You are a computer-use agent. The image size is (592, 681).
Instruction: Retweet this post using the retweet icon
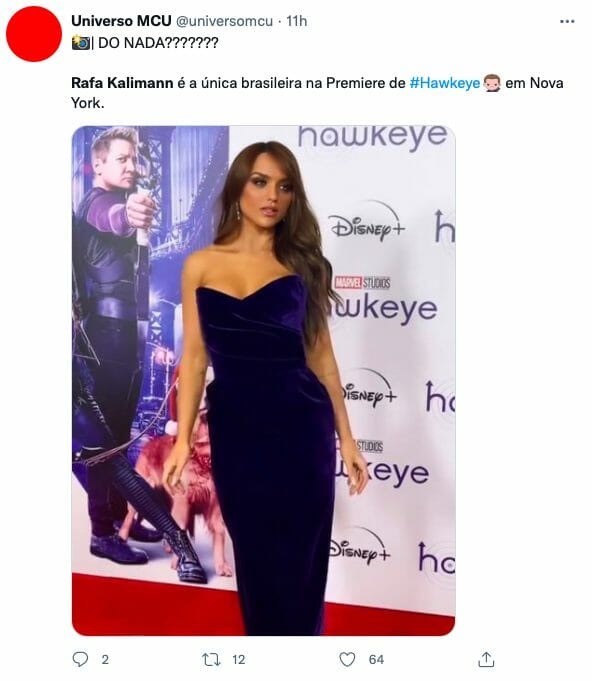(212, 659)
